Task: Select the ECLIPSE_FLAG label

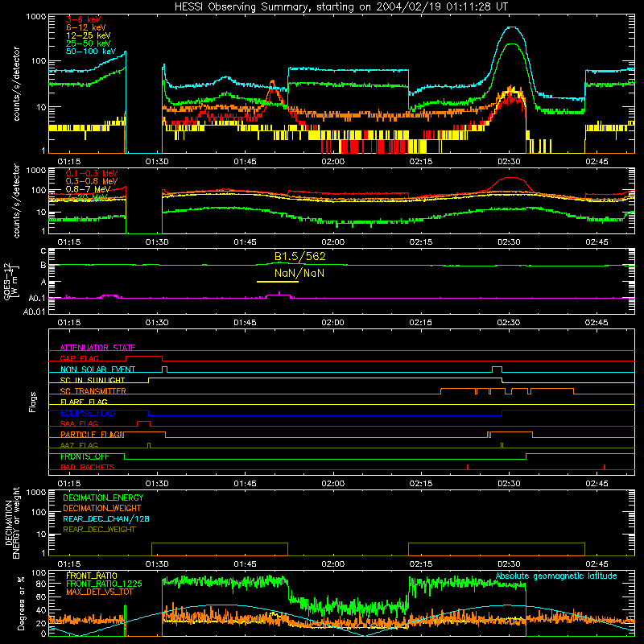Action: (x=88, y=413)
